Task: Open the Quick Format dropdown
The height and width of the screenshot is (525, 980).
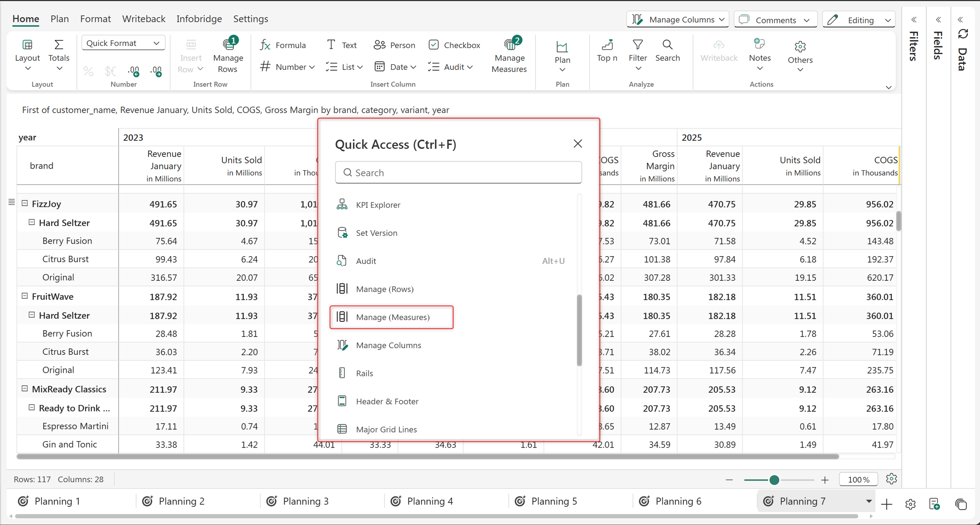Action: pyautogui.click(x=123, y=43)
